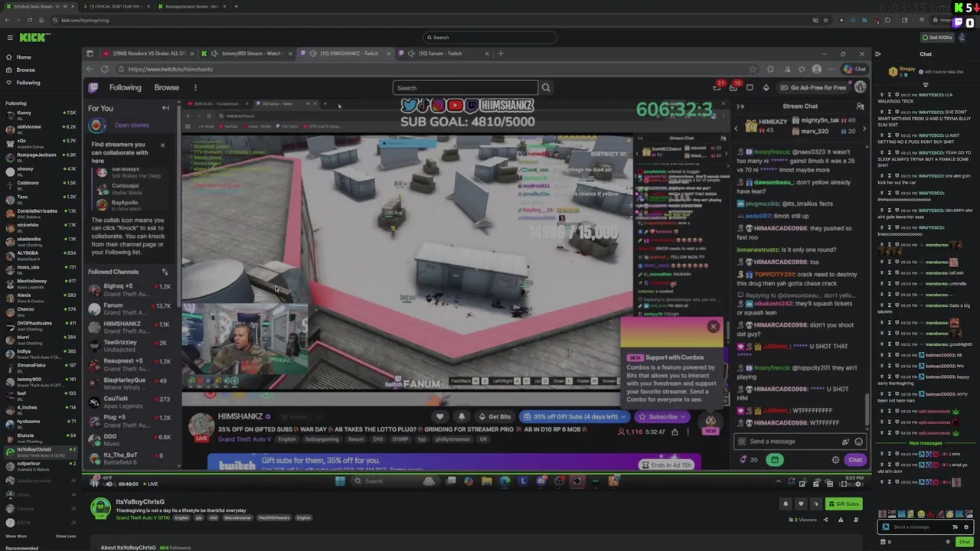Collapse the Twitch Stream Chat panel
Screen dimensions: 980x551
[x=740, y=106]
